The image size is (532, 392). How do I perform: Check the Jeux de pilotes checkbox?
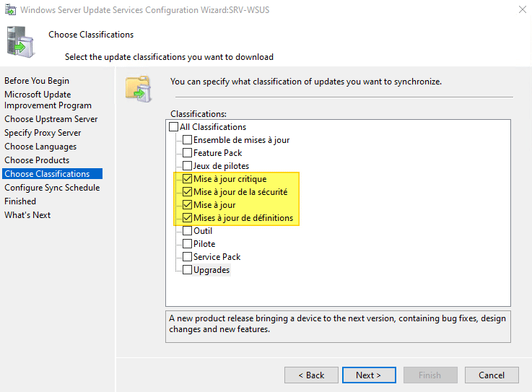tap(187, 166)
